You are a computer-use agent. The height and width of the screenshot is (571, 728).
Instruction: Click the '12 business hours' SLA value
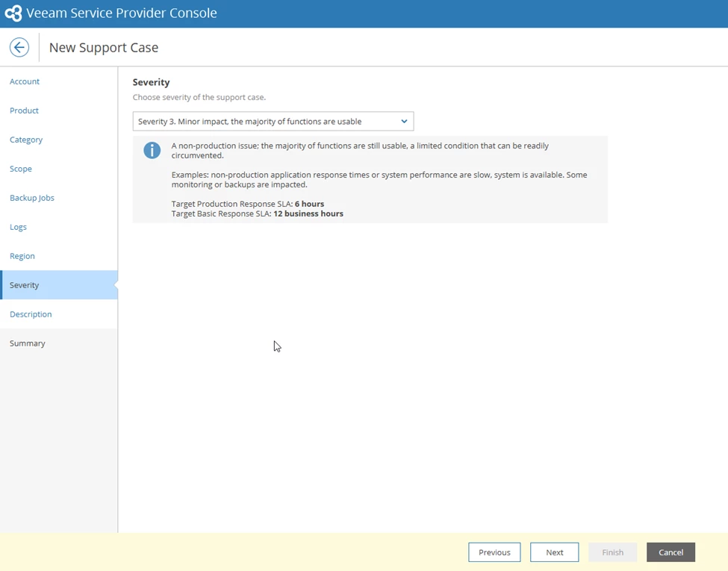point(308,213)
